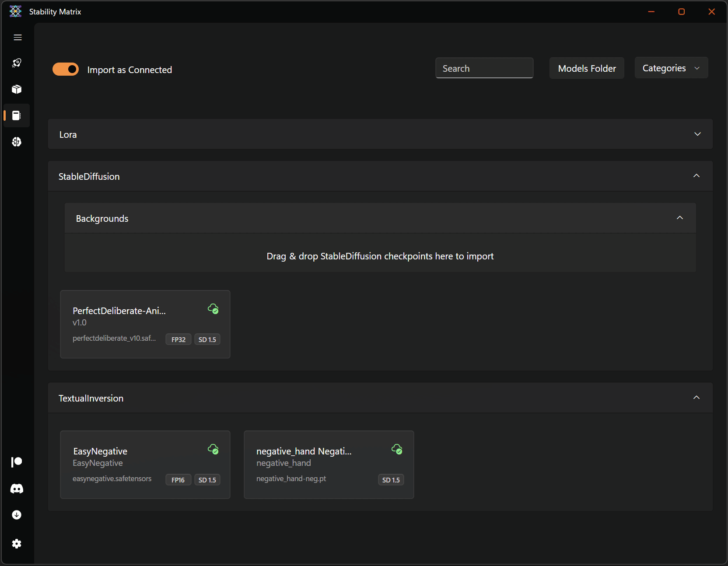Screen dimensions: 728x566
Task: Open the Patreon link icon
Action: 17,462
